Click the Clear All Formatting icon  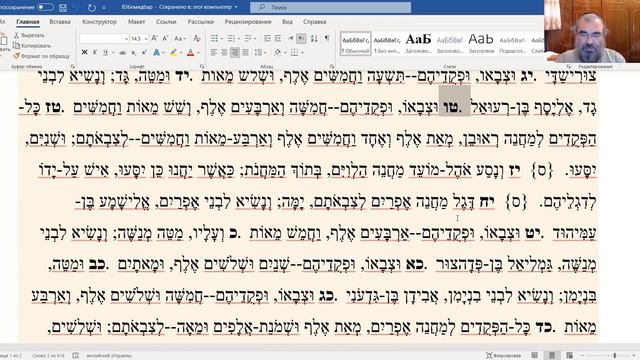pos(197,38)
